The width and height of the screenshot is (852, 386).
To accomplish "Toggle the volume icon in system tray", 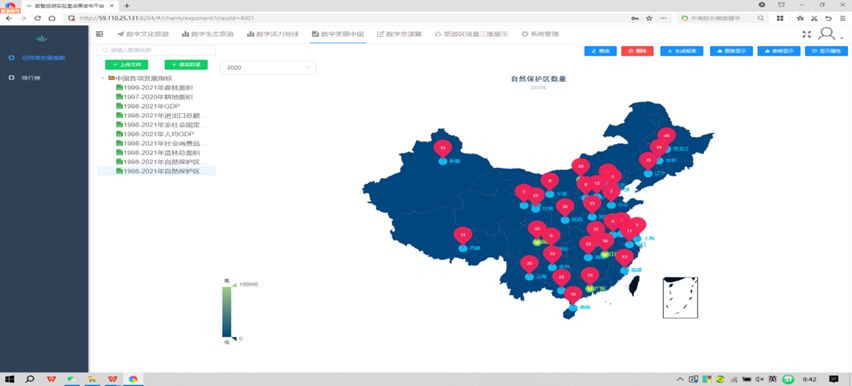I will coord(759,379).
